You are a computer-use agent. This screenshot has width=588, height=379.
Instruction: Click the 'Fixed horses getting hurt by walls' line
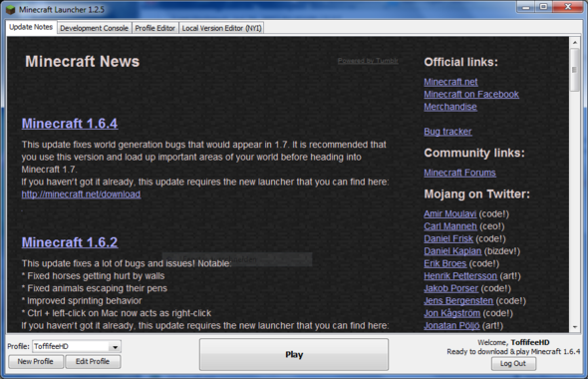(x=93, y=276)
